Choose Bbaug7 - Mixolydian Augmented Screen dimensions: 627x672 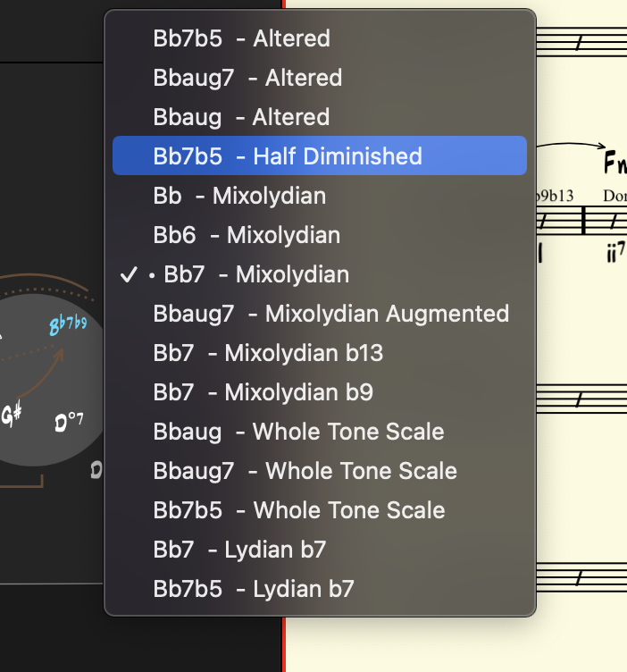[330, 314]
